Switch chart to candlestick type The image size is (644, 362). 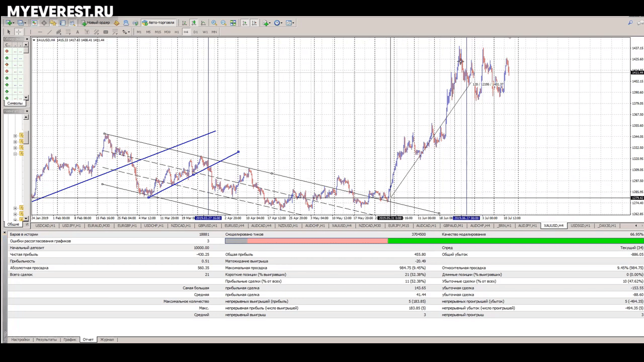[x=194, y=23]
